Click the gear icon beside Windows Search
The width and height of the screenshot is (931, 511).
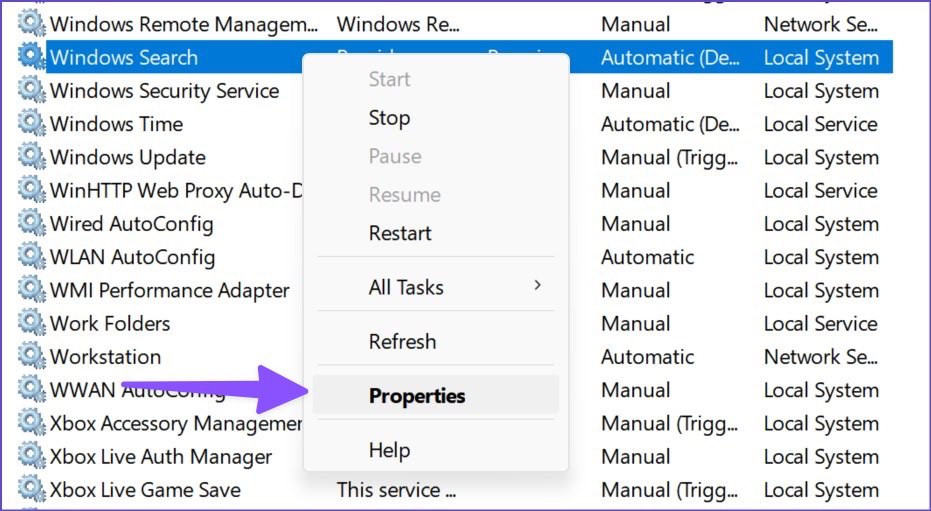tap(31, 57)
